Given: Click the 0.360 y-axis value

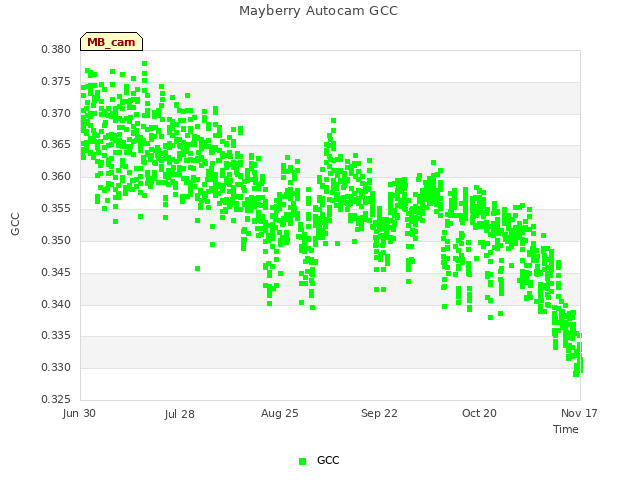Looking at the screenshot, I should (x=56, y=177).
